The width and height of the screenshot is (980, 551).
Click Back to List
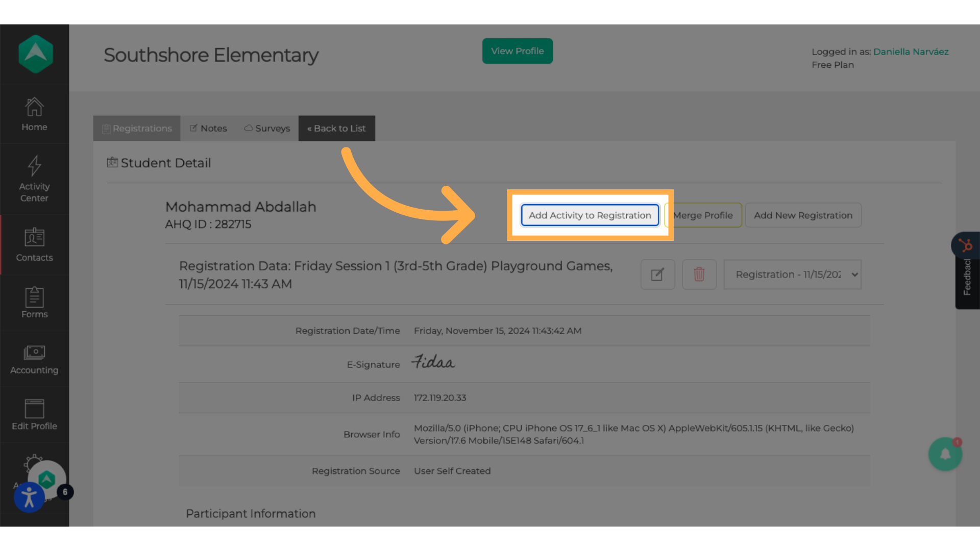click(337, 129)
